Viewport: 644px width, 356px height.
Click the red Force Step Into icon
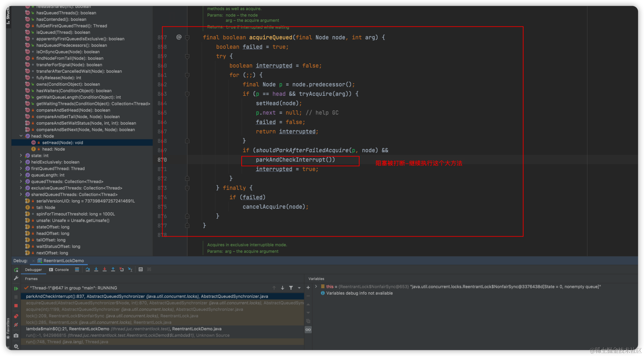pyautogui.click(x=105, y=269)
